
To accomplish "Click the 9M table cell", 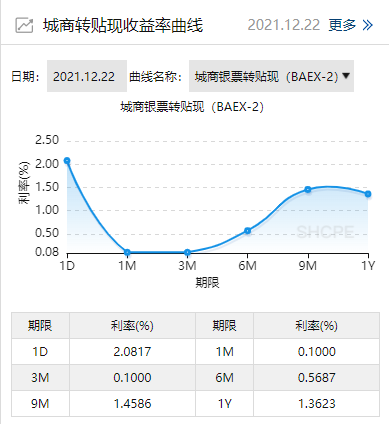I will [40, 404].
